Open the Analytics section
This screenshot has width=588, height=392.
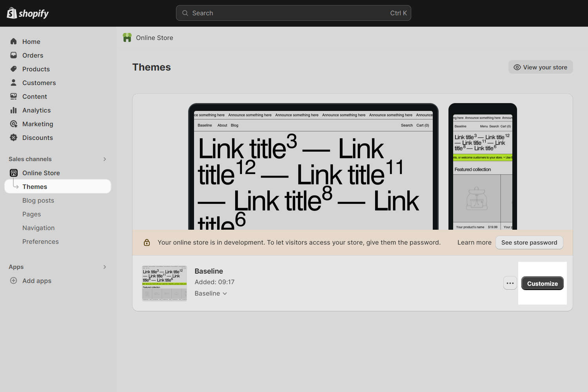pyautogui.click(x=14, y=110)
